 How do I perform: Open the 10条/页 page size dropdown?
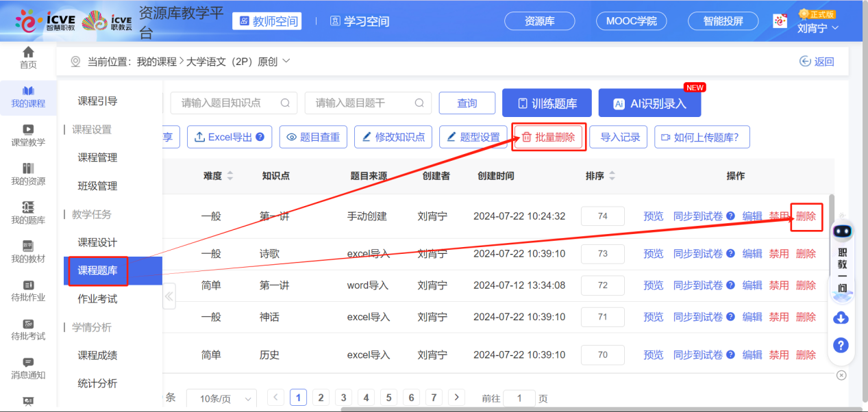coord(225,398)
